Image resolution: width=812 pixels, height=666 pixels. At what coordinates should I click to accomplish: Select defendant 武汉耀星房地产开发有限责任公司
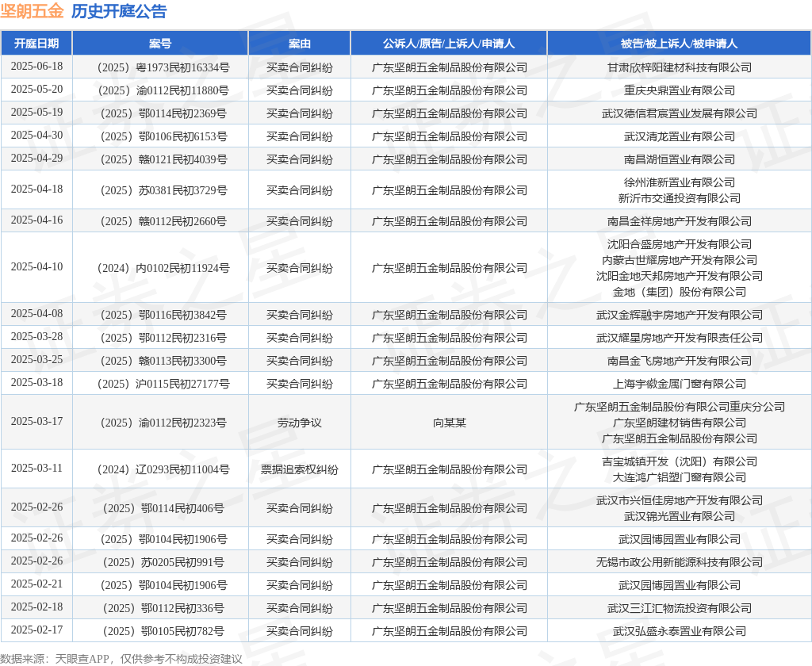click(680, 339)
